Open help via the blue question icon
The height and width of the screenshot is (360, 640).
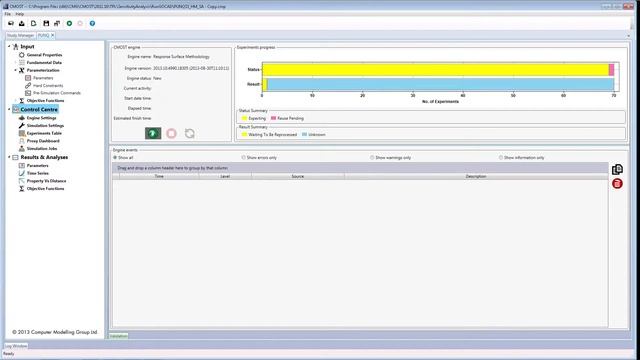pos(92,24)
